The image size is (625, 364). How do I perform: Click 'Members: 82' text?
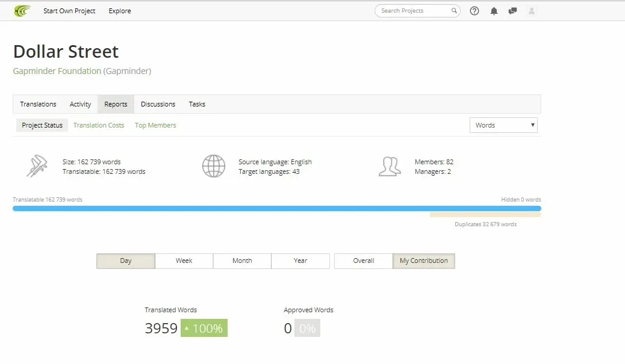tap(434, 162)
